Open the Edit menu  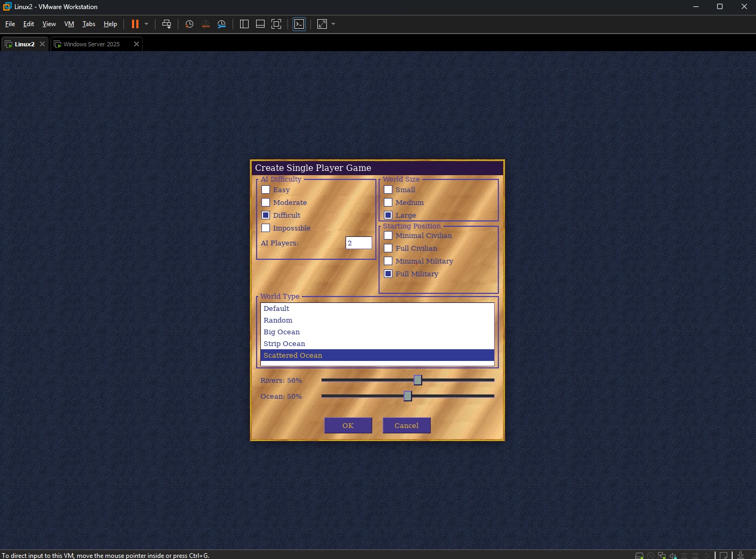(29, 24)
